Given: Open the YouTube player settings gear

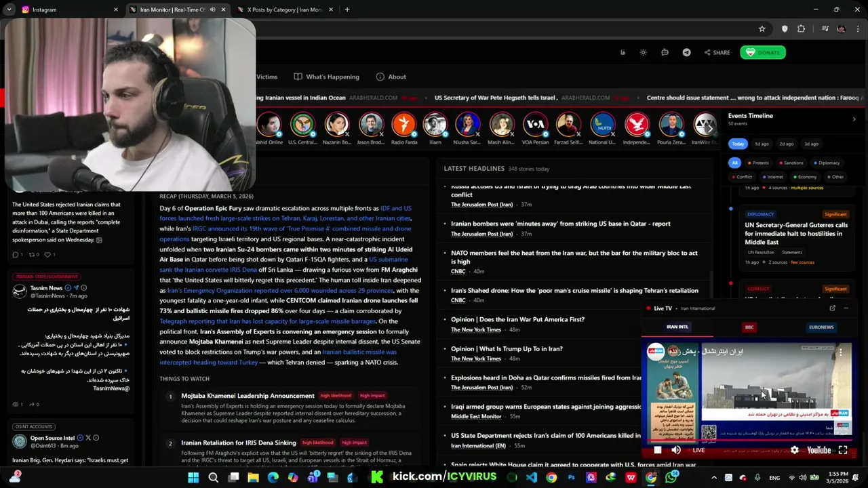Looking at the screenshot, I should [794, 450].
